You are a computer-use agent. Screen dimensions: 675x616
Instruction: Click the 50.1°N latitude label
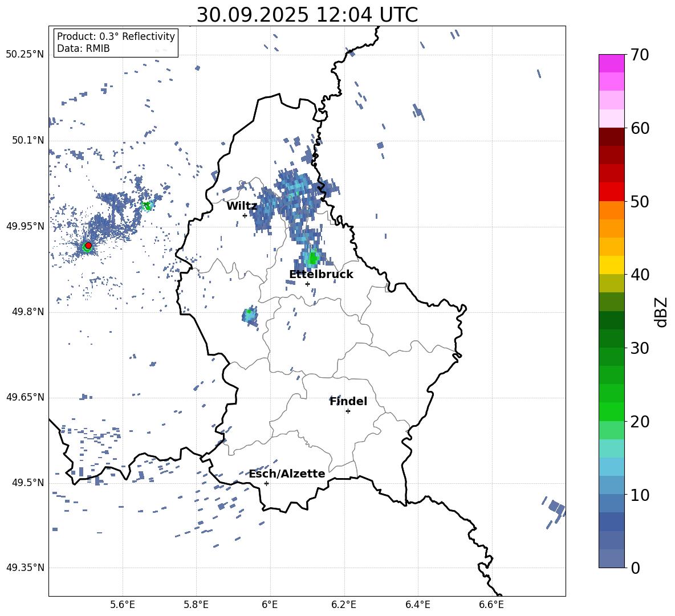28,141
